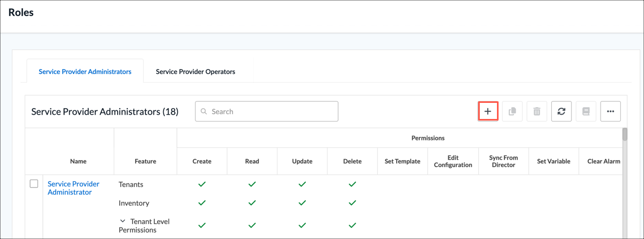
Task: Click the Tenants Read checkmark
Action: (252, 184)
